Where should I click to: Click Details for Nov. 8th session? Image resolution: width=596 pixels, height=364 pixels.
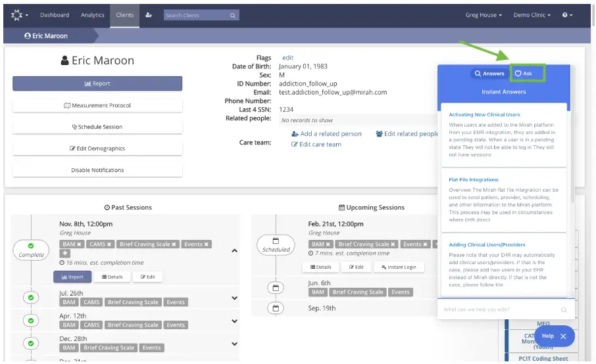(x=112, y=277)
